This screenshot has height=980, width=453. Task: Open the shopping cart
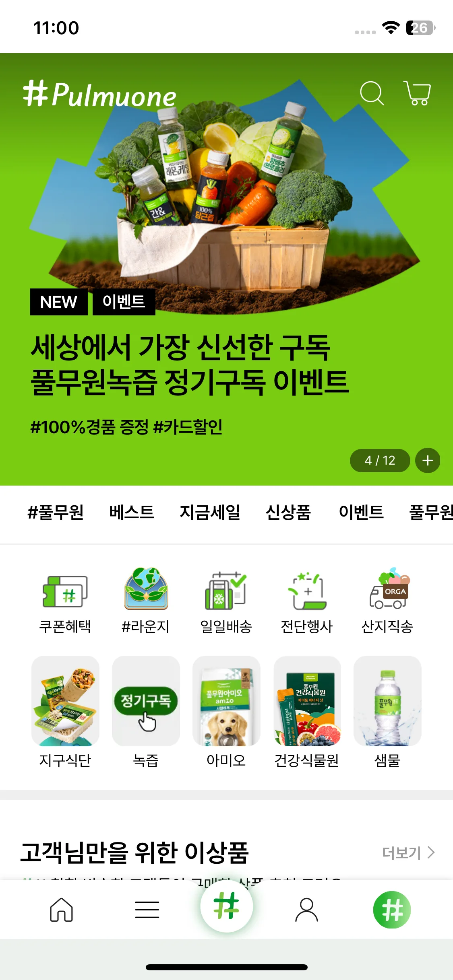(x=417, y=93)
